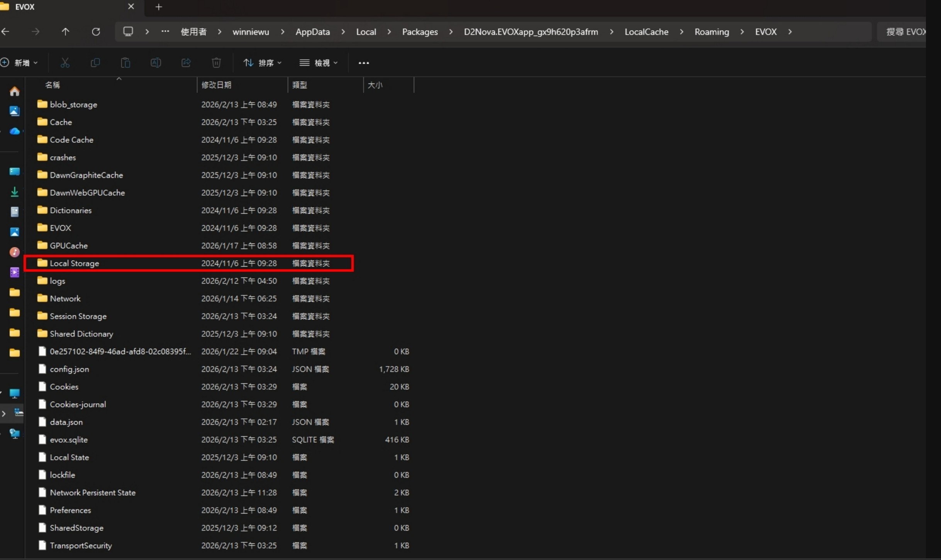Open a new tab with the plus button

(x=159, y=7)
